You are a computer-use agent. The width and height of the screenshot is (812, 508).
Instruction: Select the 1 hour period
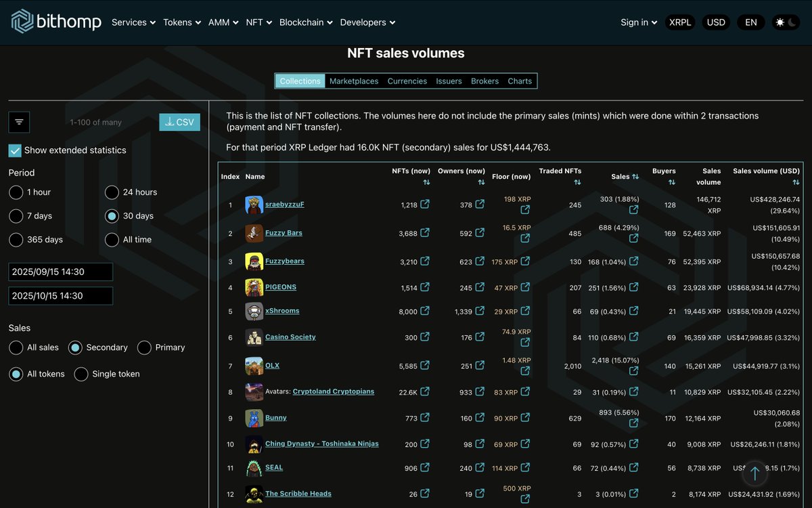16,192
